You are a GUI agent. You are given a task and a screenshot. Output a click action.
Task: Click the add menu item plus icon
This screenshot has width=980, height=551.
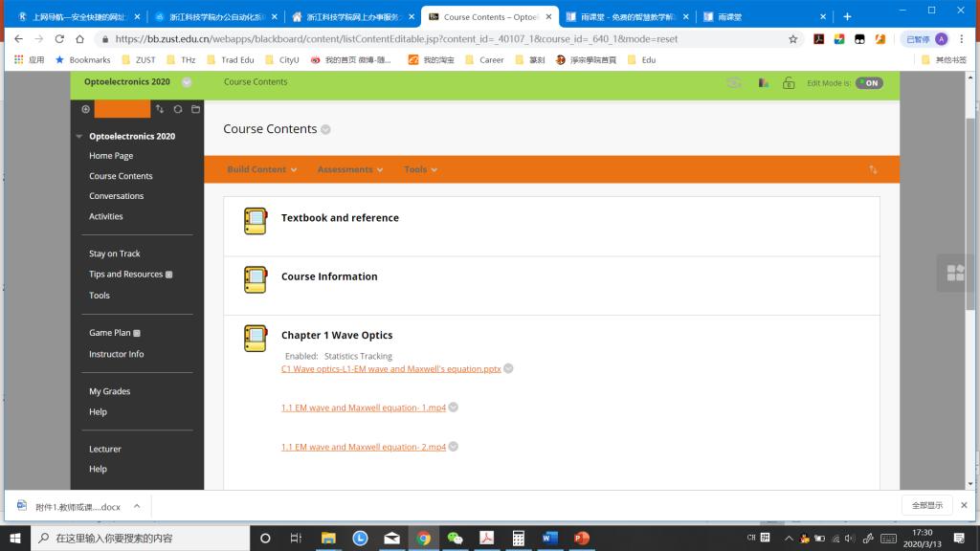coord(85,109)
